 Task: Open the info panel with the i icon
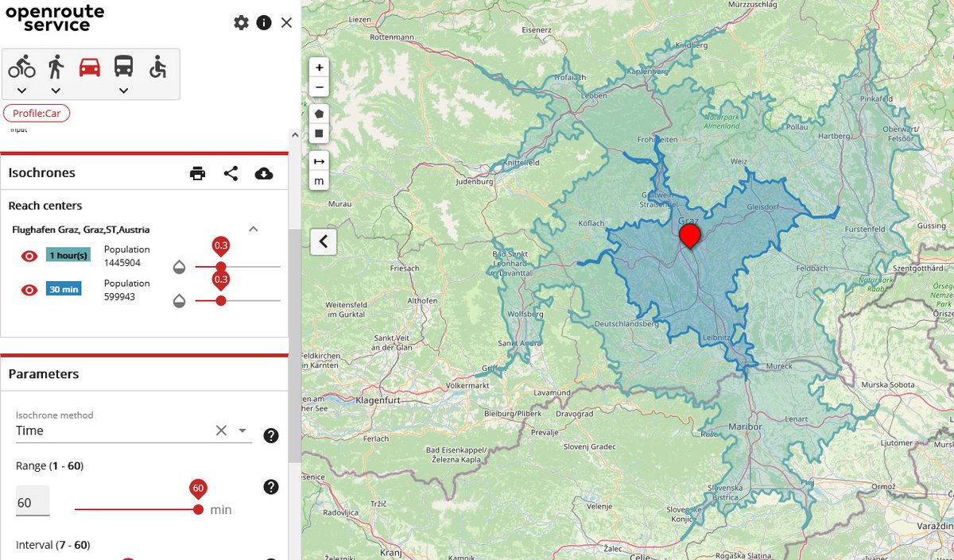263,23
